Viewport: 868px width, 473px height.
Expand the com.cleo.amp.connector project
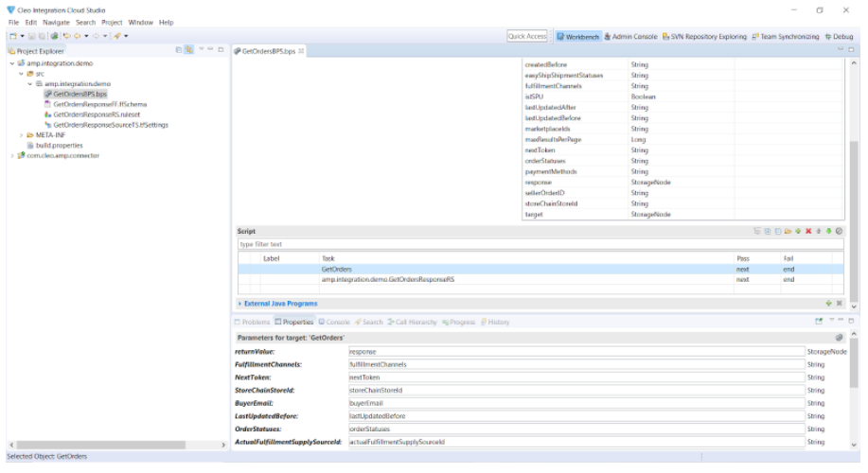12,156
